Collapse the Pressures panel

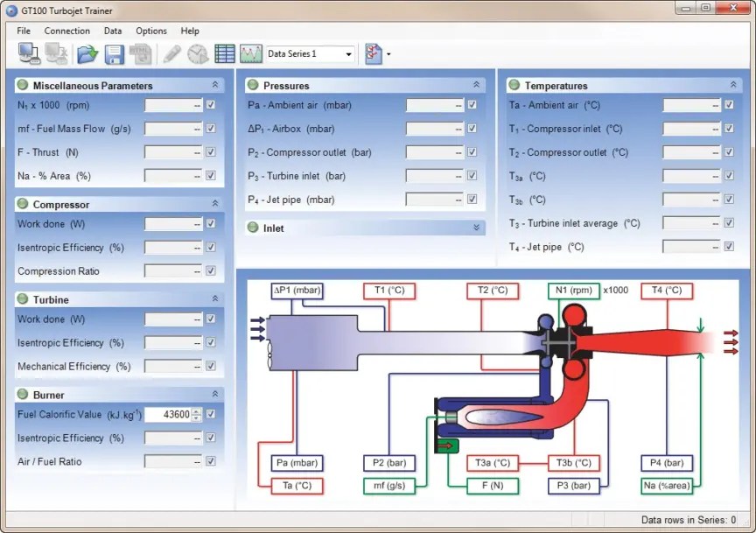(476, 84)
